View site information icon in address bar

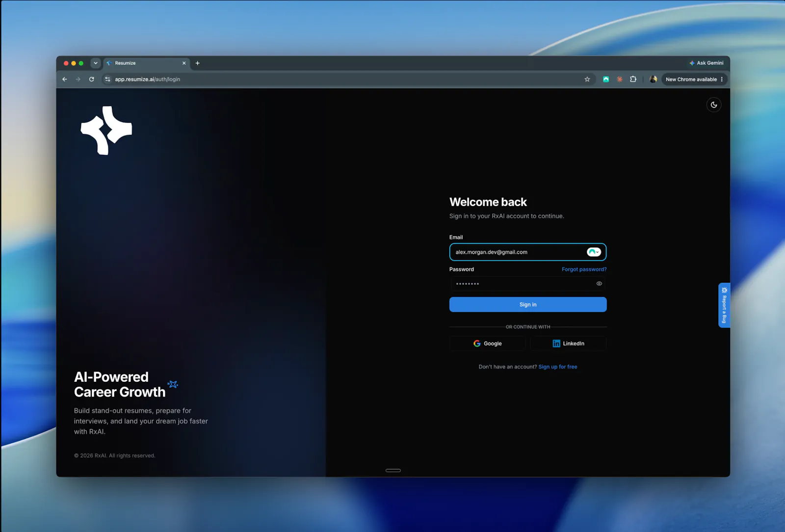tap(108, 79)
